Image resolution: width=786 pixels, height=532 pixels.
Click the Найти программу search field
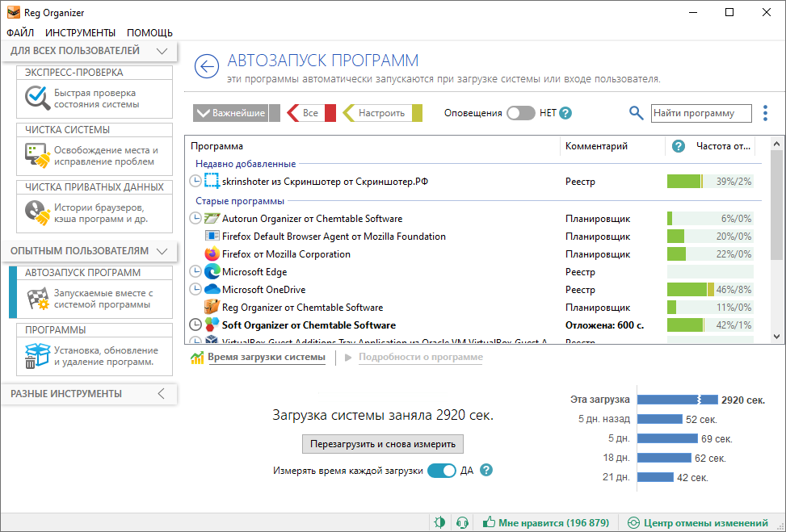coord(700,113)
